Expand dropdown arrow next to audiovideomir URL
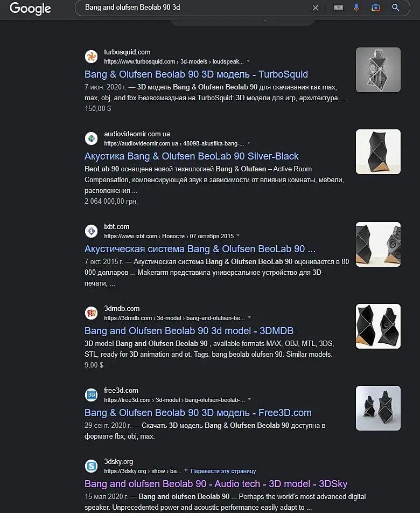The width and height of the screenshot is (420, 513). [249, 143]
